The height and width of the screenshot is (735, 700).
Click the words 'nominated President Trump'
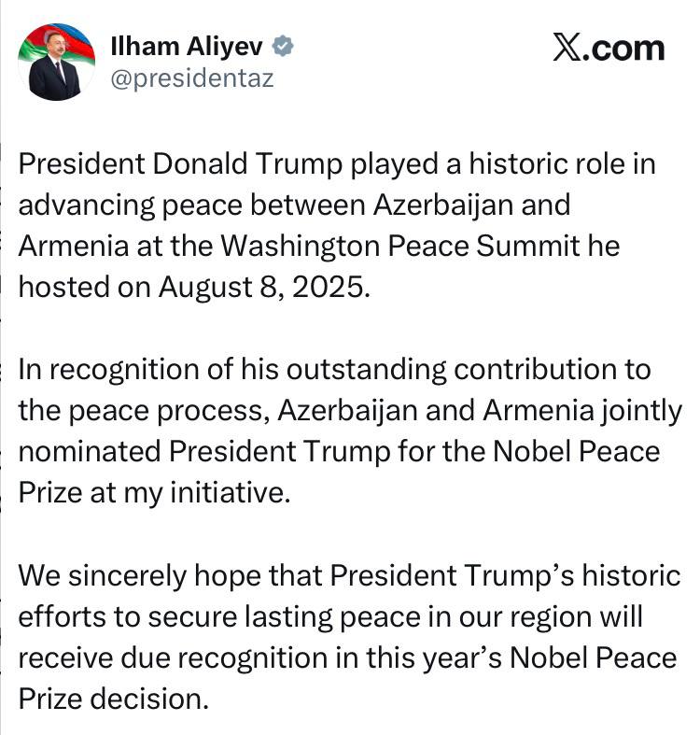click(x=204, y=451)
